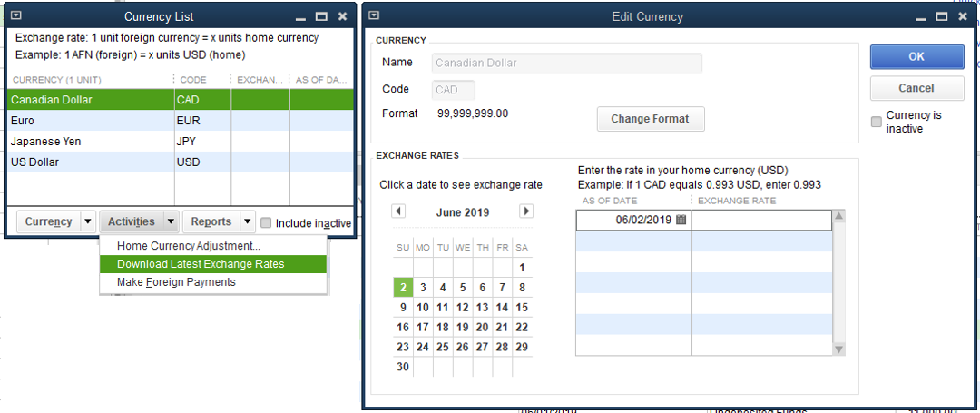Select the Japanese Yen row
Image resolution: width=980 pixels, height=413 pixels.
pyautogui.click(x=180, y=142)
